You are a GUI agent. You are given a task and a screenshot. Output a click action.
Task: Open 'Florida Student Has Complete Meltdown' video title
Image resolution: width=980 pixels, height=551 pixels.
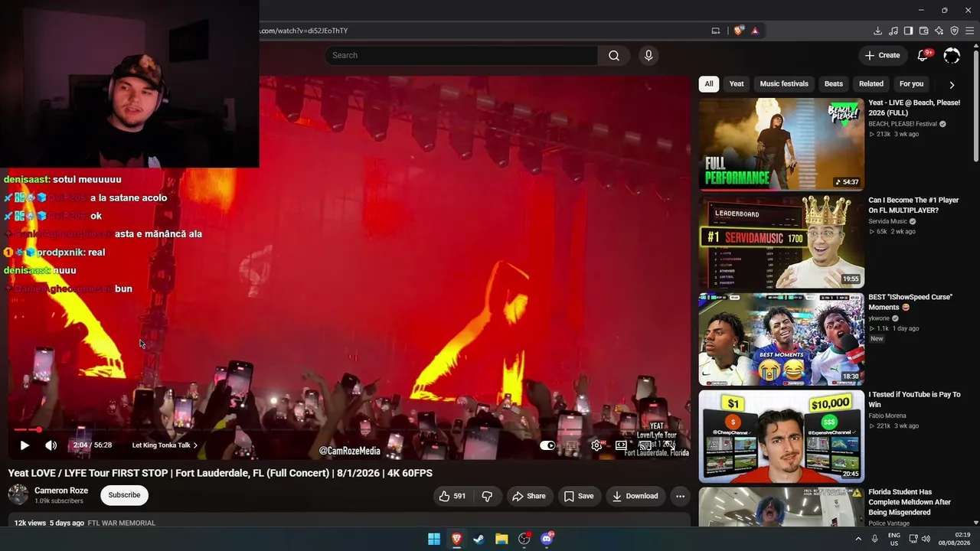(x=910, y=502)
